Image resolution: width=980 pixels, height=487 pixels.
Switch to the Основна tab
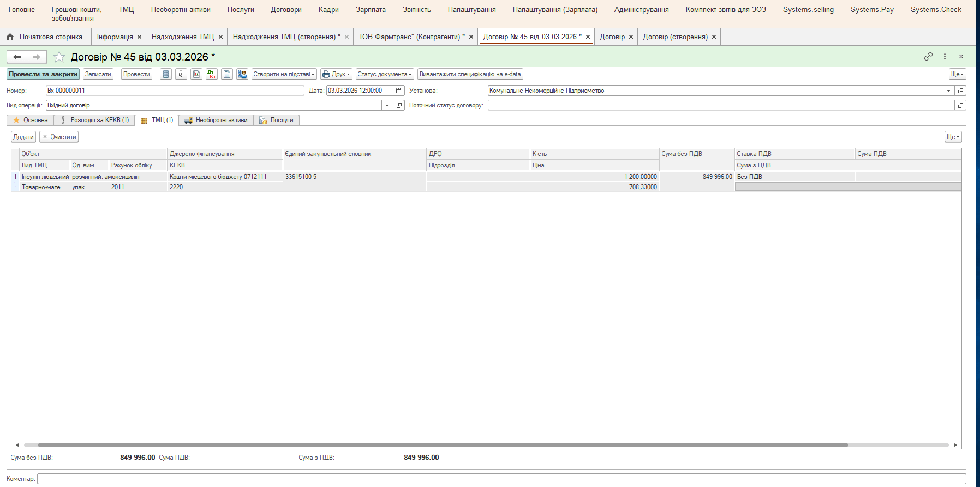tap(31, 120)
